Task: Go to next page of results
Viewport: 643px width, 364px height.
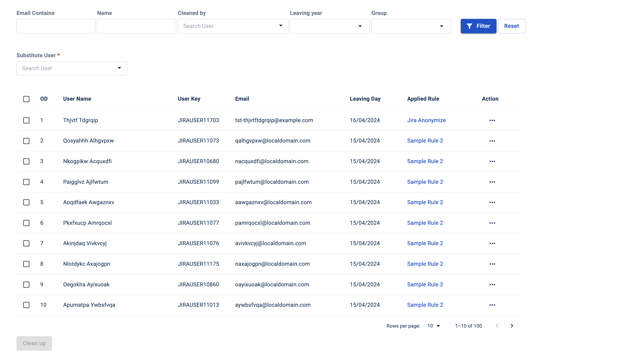Action: coord(512,326)
